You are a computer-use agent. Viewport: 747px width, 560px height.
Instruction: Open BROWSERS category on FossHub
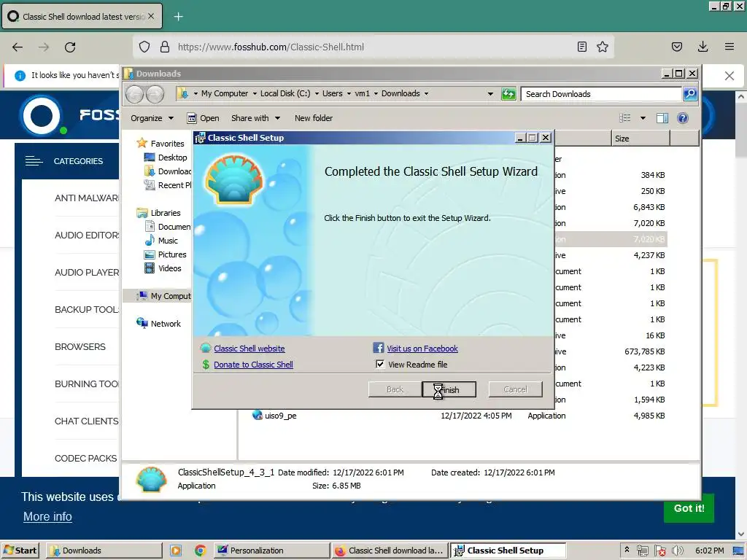[80, 346]
